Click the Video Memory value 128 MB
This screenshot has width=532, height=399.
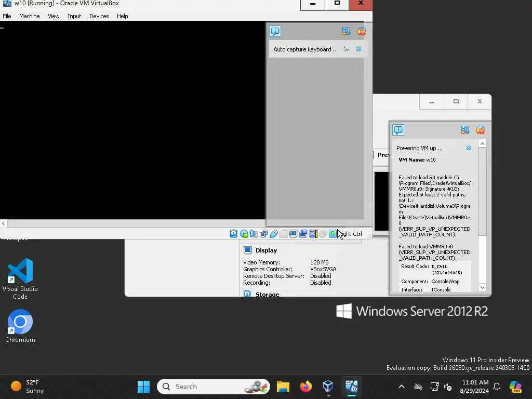320,262
